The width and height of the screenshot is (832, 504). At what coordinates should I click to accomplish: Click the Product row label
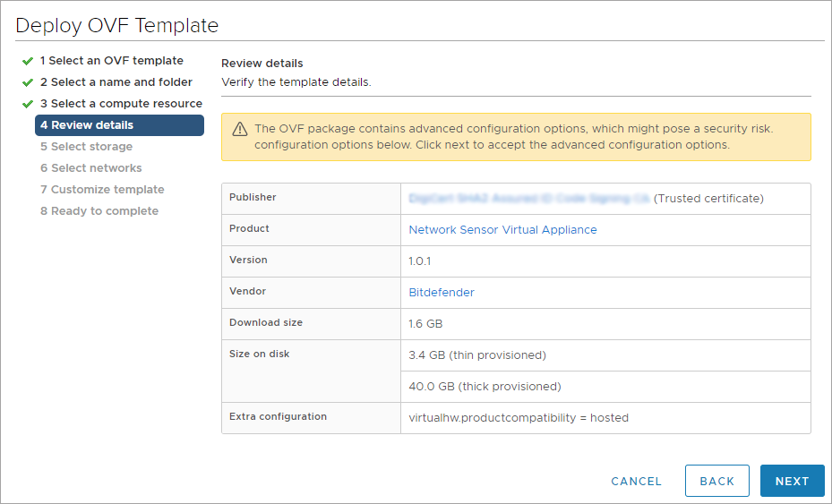[249, 228]
